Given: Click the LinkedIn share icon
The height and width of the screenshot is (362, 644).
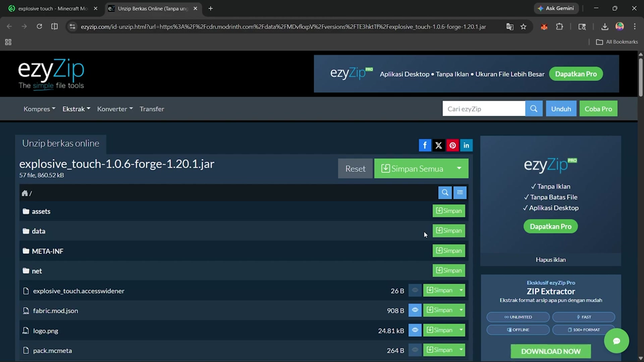Looking at the screenshot, I should pyautogui.click(x=466, y=145).
